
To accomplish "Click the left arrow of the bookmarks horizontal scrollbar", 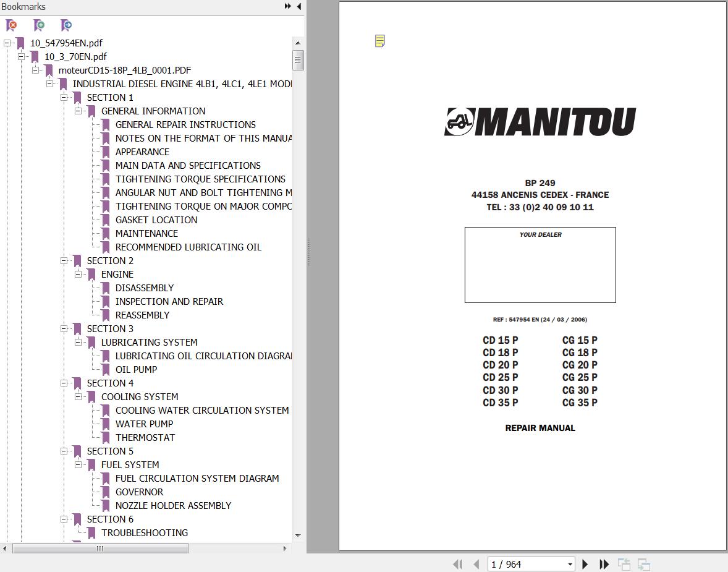I will tap(5, 549).
